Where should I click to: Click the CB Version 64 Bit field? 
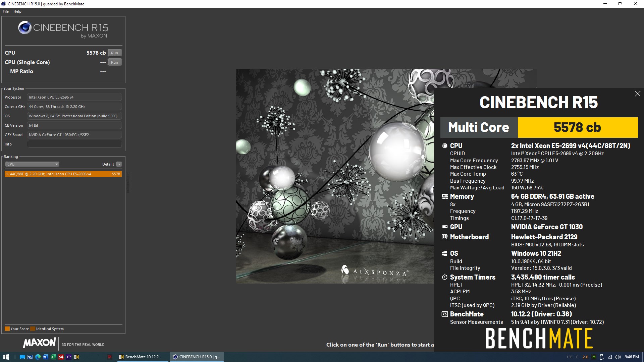(x=74, y=125)
